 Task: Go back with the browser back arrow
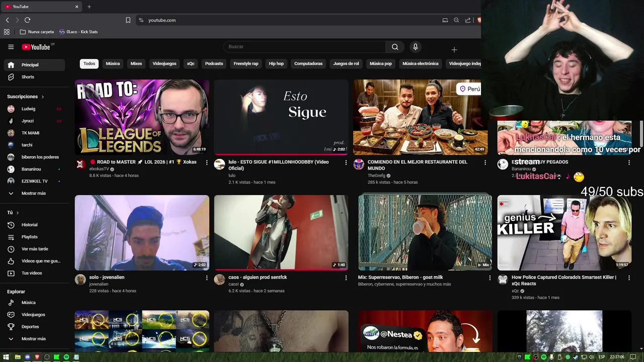(x=7, y=20)
